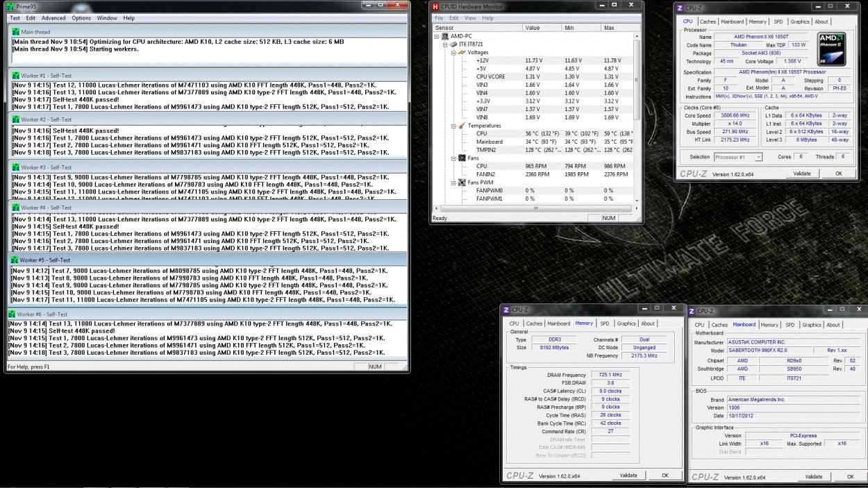The height and width of the screenshot is (488, 868).
Task: Click the Voltages lightning icon in HWMonitor
Action: [x=462, y=52]
